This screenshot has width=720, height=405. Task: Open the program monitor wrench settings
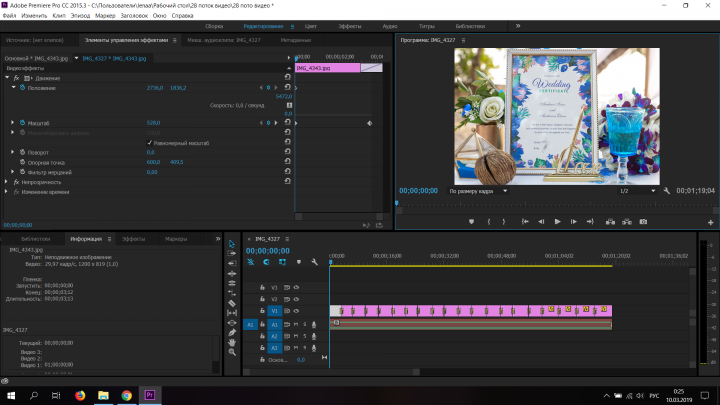coord(667,191)
